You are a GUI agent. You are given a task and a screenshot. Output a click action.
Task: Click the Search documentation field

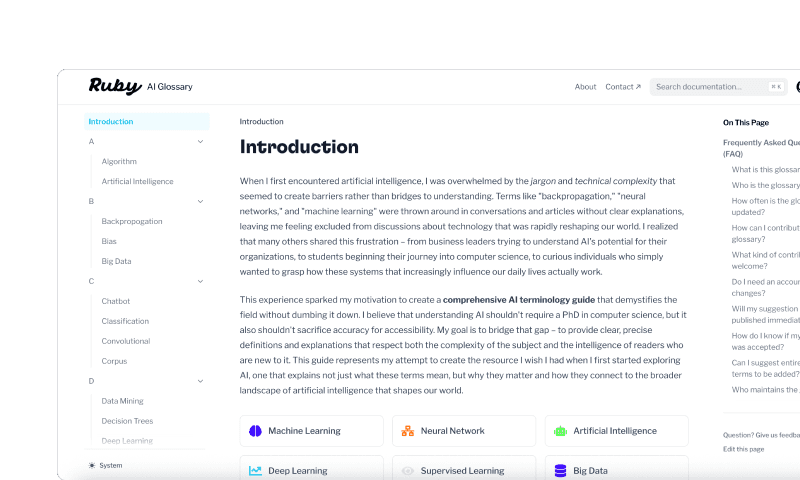pos(710,87)
